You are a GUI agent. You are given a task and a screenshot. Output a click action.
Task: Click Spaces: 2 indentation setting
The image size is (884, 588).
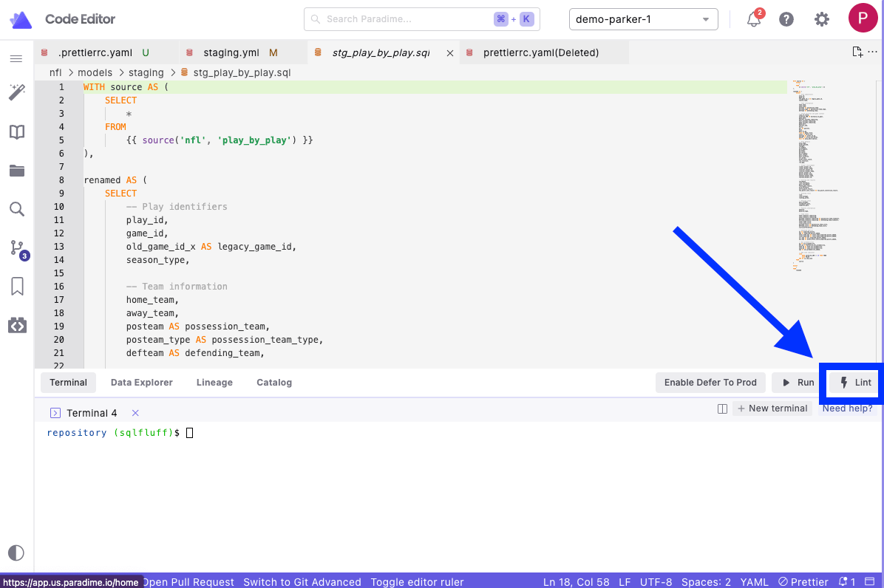(x=706, y=582)
